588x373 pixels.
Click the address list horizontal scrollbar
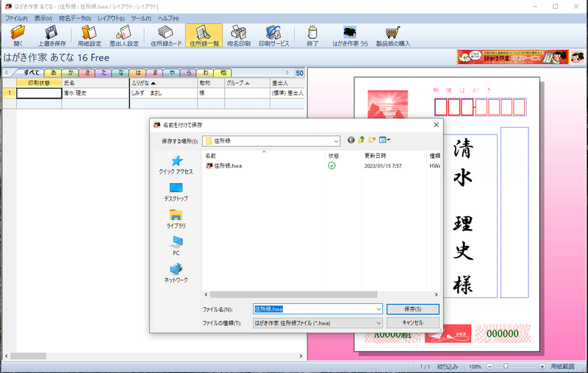click(28, 356)
